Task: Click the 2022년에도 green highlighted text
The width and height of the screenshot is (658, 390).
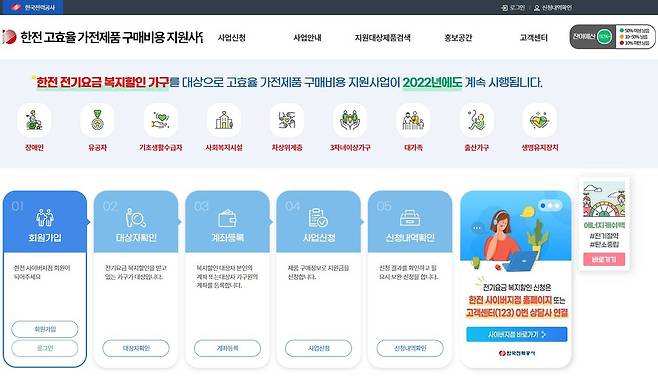Action: (x=432, y=82)
